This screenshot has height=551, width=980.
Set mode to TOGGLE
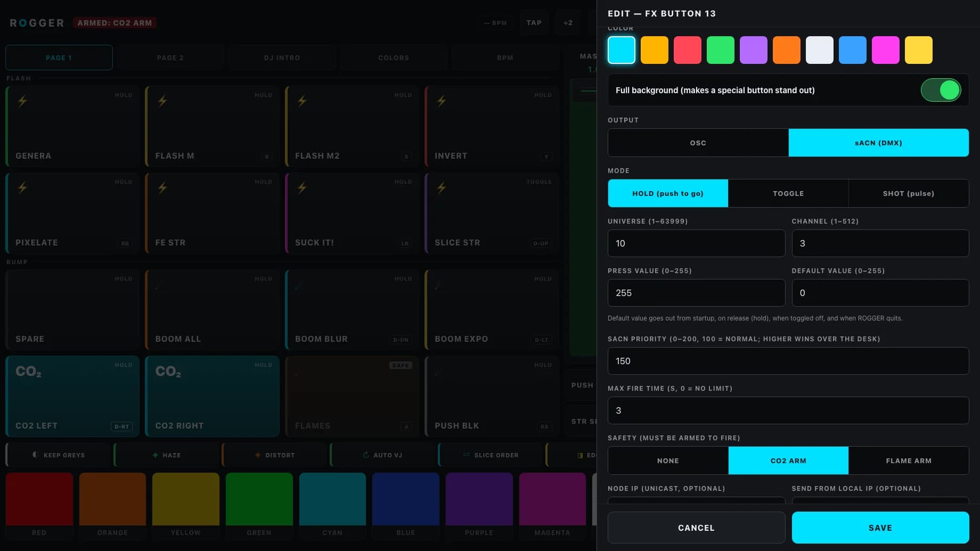[788, 193]
